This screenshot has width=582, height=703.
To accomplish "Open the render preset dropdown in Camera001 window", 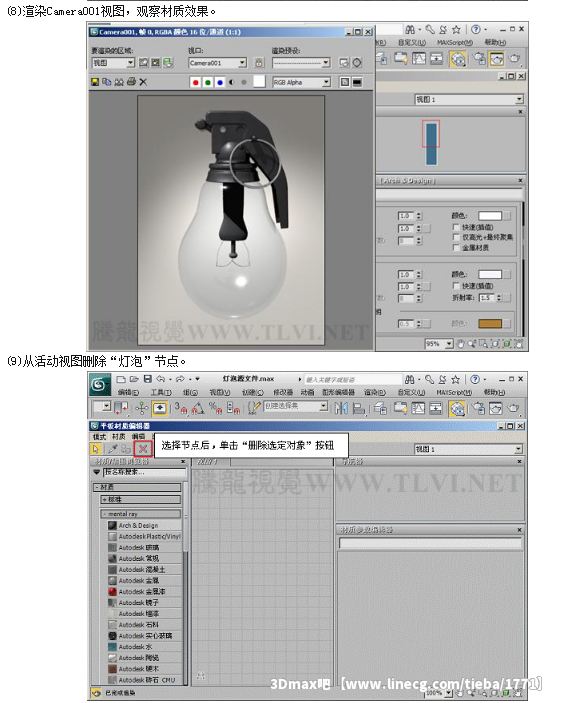I will click(x=301, y=63).
